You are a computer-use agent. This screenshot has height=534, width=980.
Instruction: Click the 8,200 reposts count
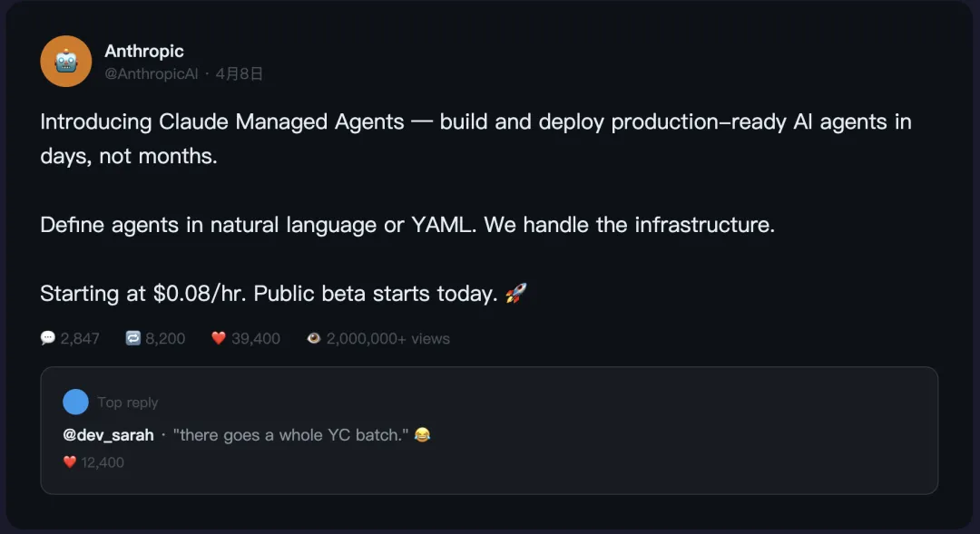[x=165, y=338]
